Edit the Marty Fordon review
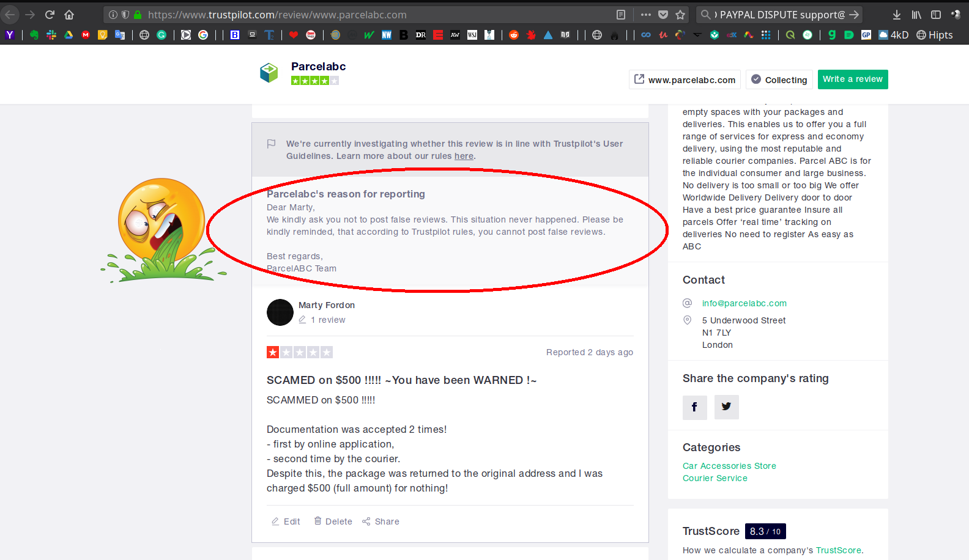This screenshot has height=560, width=969. click(286, 521)
